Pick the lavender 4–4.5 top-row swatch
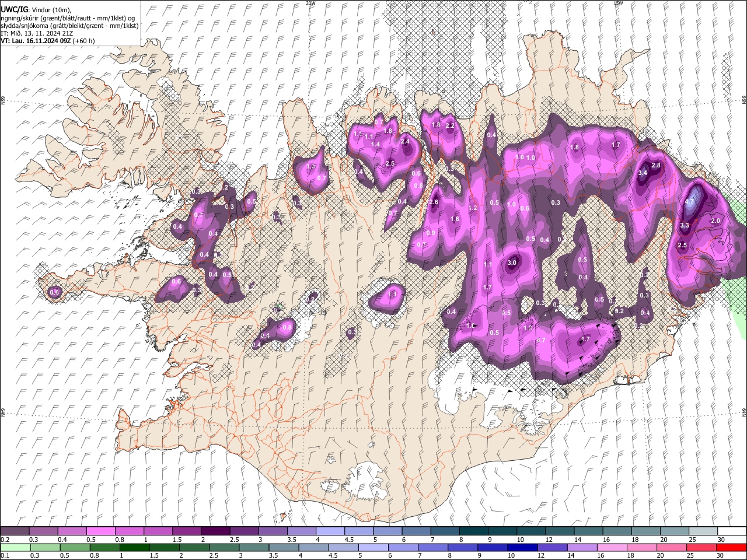 pos(330,531)
